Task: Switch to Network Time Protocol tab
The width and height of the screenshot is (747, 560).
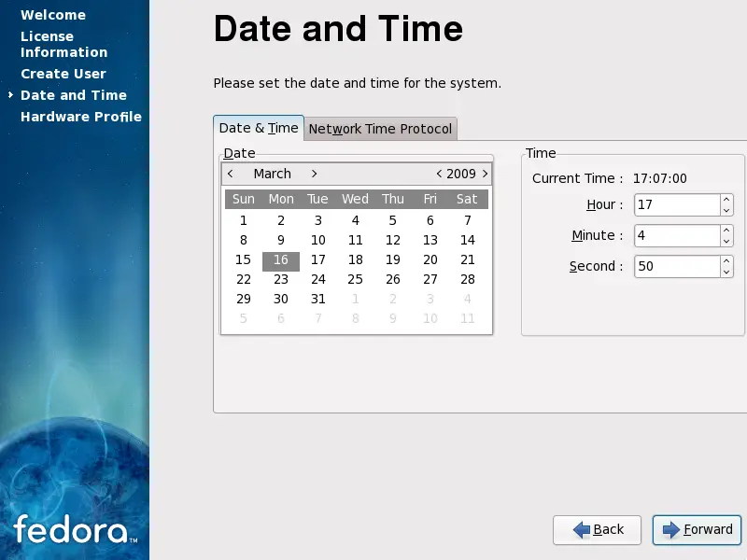Action: coord(380,129)
